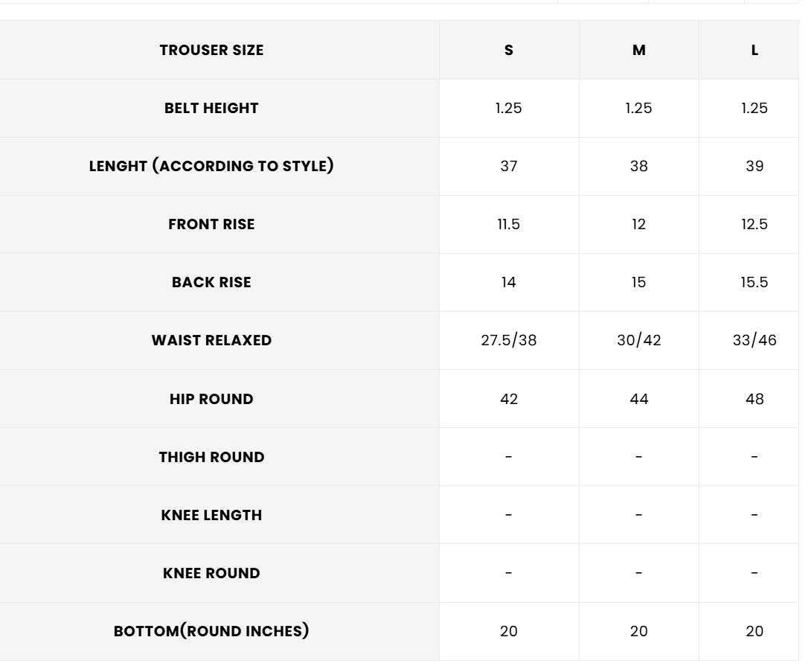
Task: Click the KNEE LENGTH row label
Action: (211, 515)
